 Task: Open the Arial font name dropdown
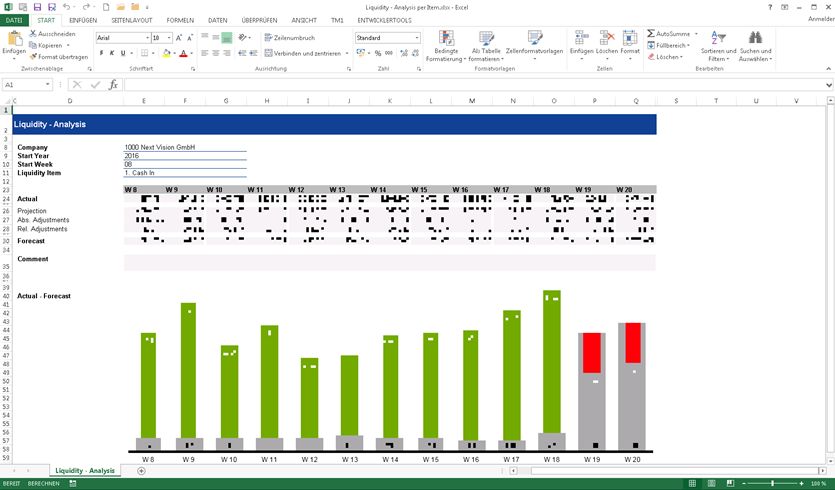(x=145, y=38)
